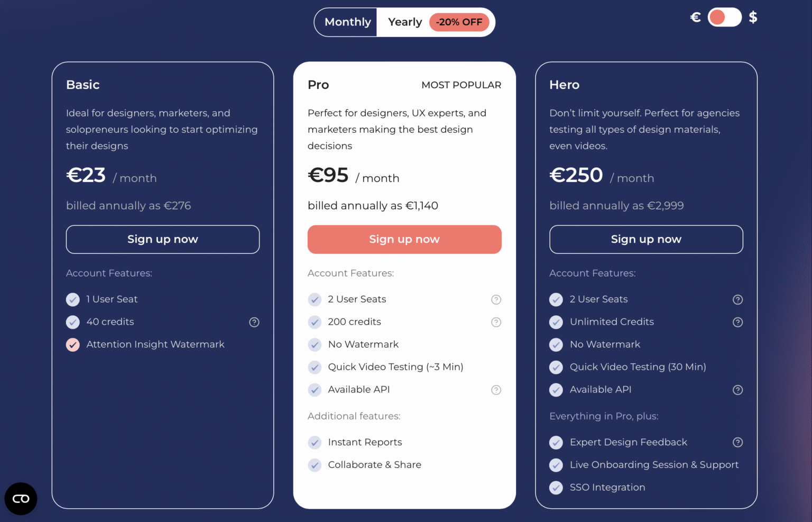Screen dimensions: 812x522
Task: Click help icon beside Hero Available API
Action: (738, 390)
